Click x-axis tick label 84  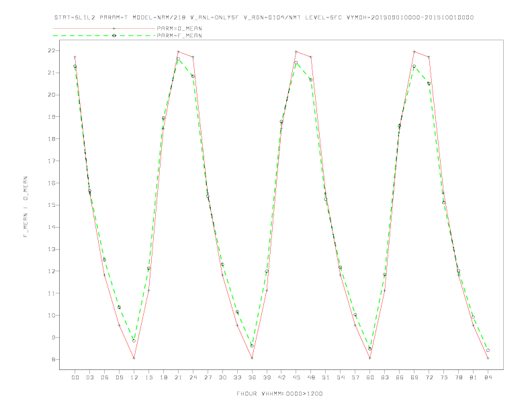pyautogui.click(x=488, y=377)
